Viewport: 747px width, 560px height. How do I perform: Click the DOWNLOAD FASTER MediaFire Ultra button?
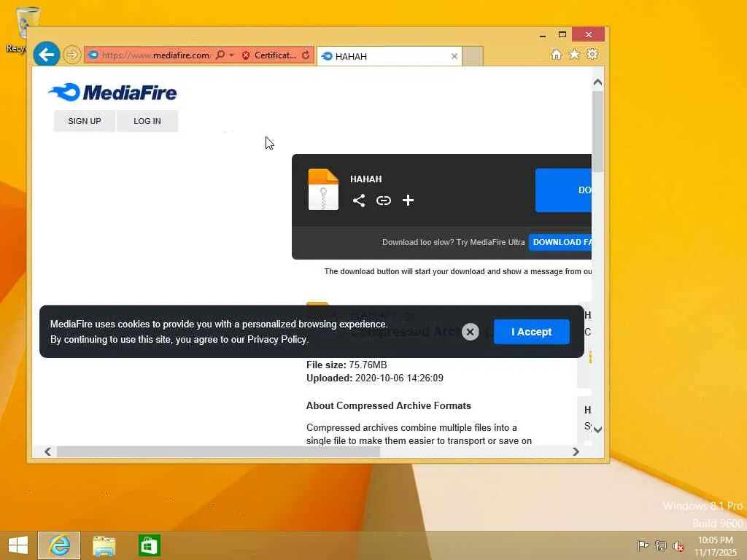(560, 242)
